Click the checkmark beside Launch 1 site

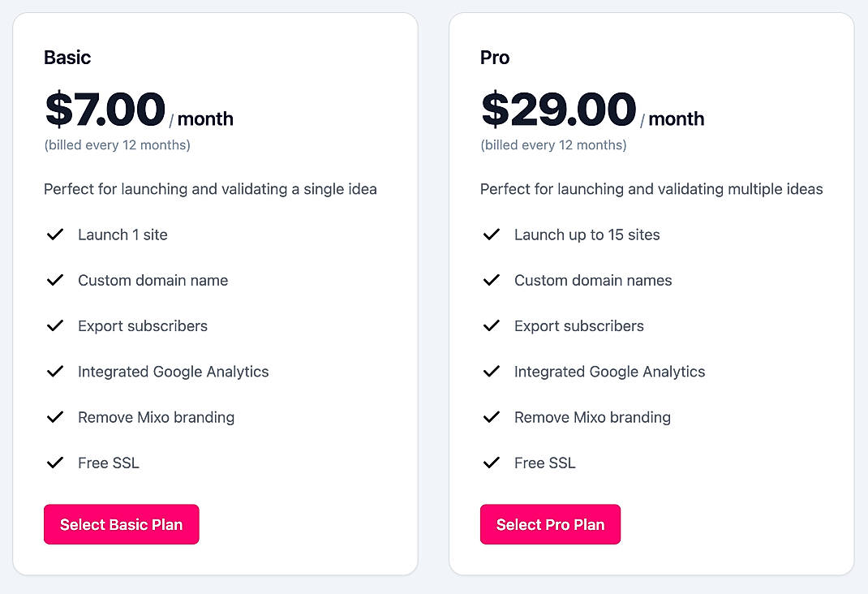(x=55, y=235)
